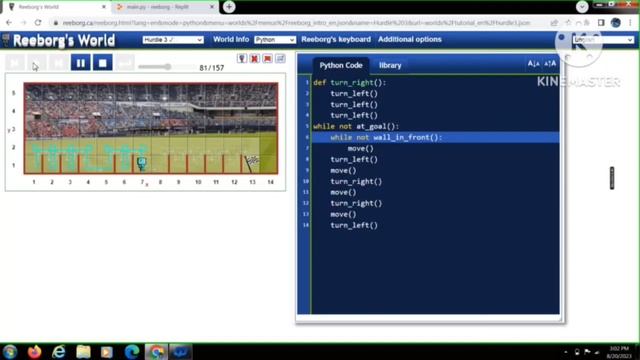
Task: Click the 'while not at_goal():' code line
Action: (x=356, y=127)
